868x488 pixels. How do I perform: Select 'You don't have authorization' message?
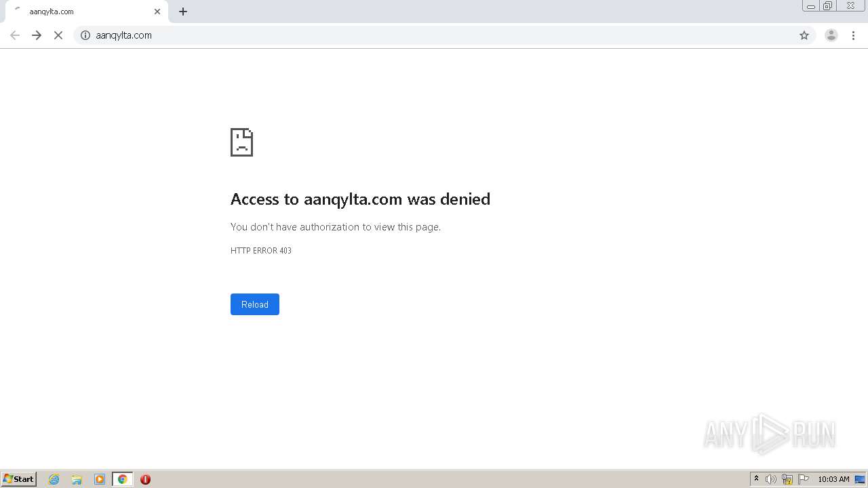click(336, 227)
